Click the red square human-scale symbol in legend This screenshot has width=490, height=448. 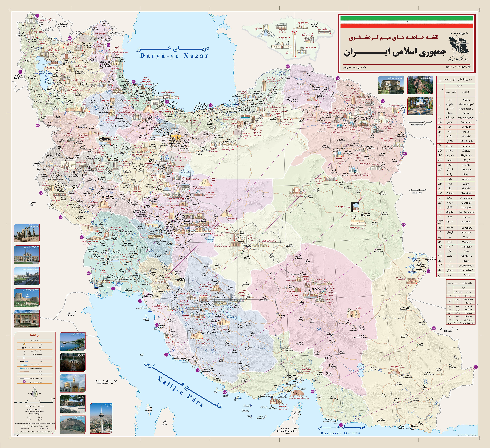click(24, 341)
